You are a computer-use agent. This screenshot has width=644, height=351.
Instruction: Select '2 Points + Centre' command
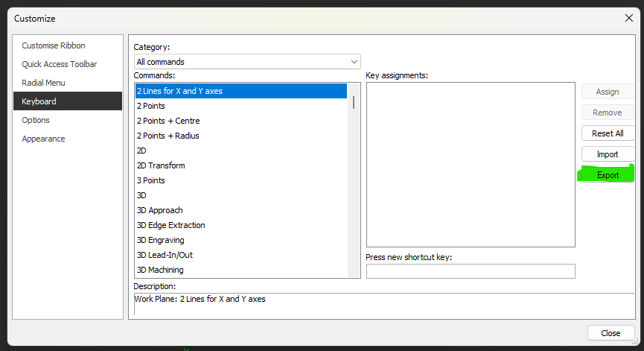168,121
